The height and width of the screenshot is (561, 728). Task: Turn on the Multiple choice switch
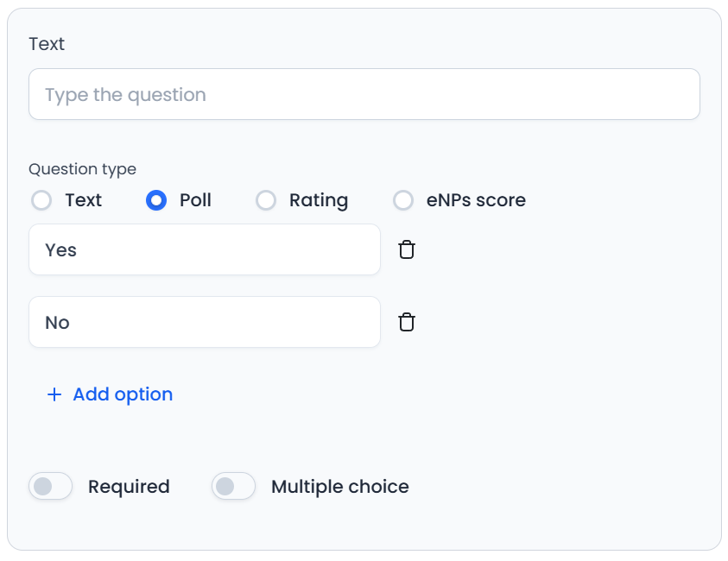point(234,487)
